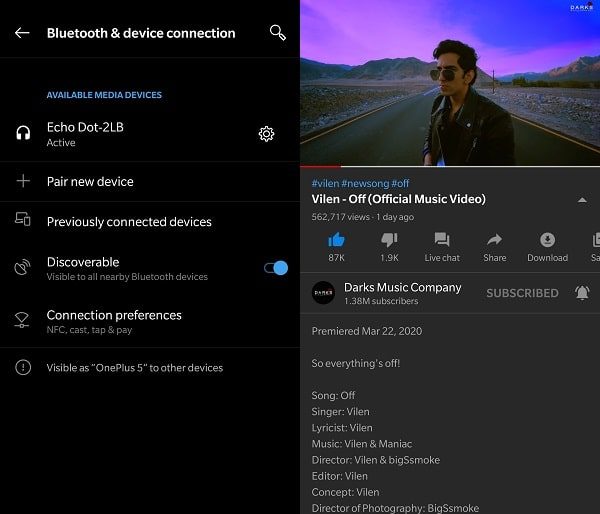
Task: Tap Song: Off description line
Action: (333, 395)
